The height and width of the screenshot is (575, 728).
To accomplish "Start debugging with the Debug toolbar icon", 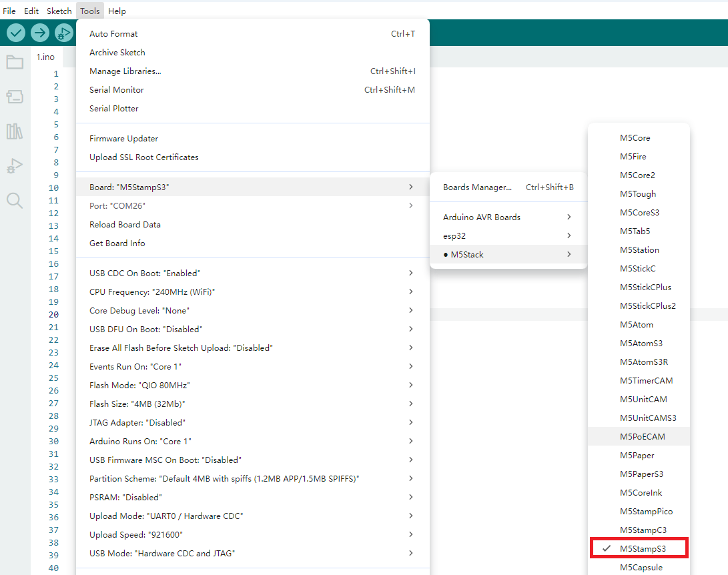I will [64, 33].
